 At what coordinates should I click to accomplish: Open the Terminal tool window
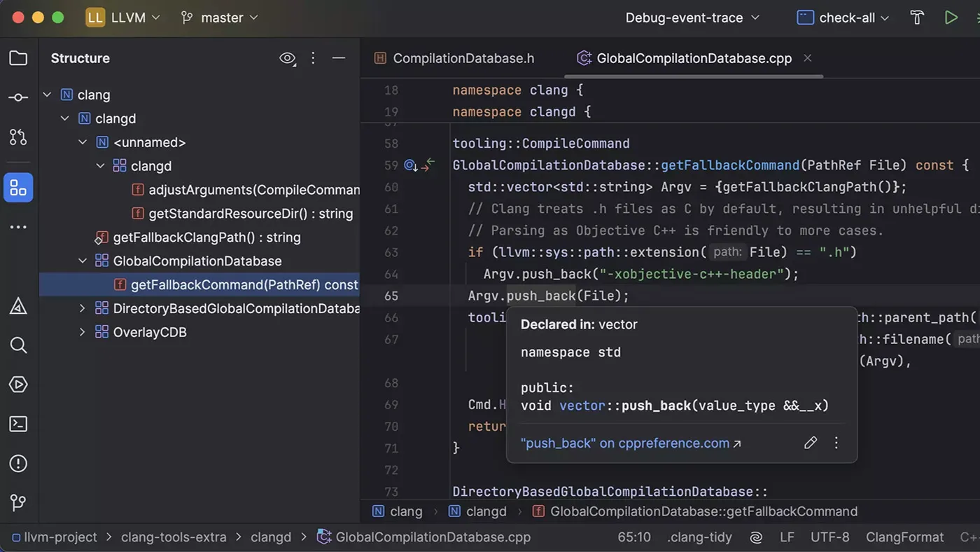point(19,423)
